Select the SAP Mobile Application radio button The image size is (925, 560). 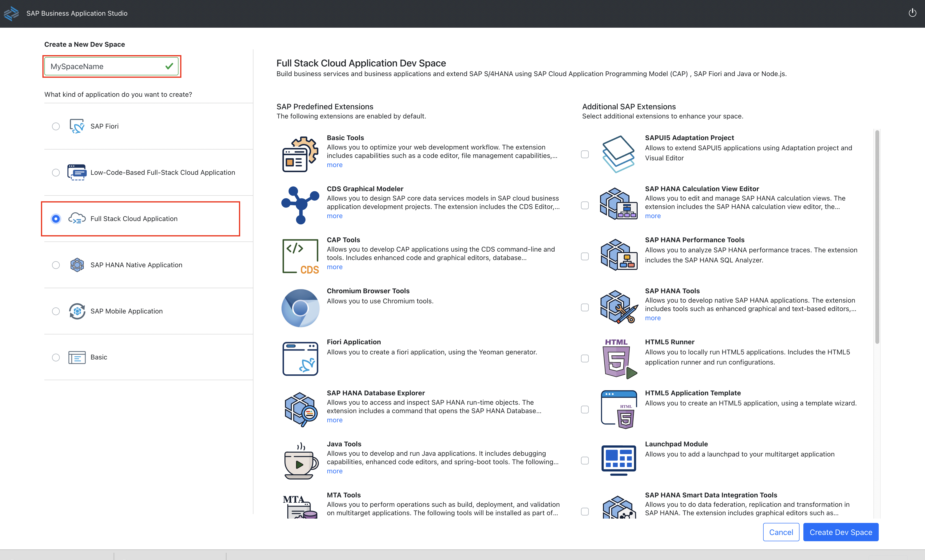tap(56, 311)
